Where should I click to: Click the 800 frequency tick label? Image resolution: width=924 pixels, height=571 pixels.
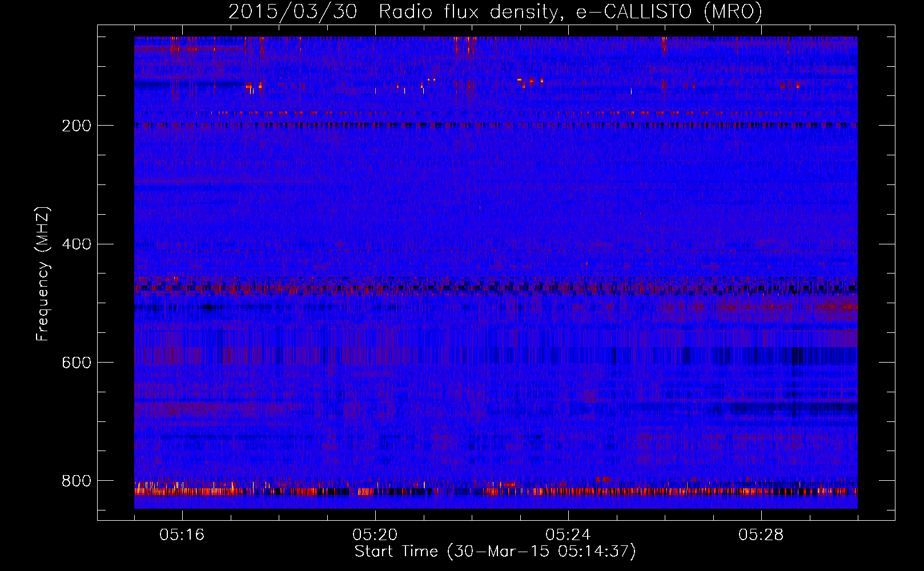click(x=77, y=481)
